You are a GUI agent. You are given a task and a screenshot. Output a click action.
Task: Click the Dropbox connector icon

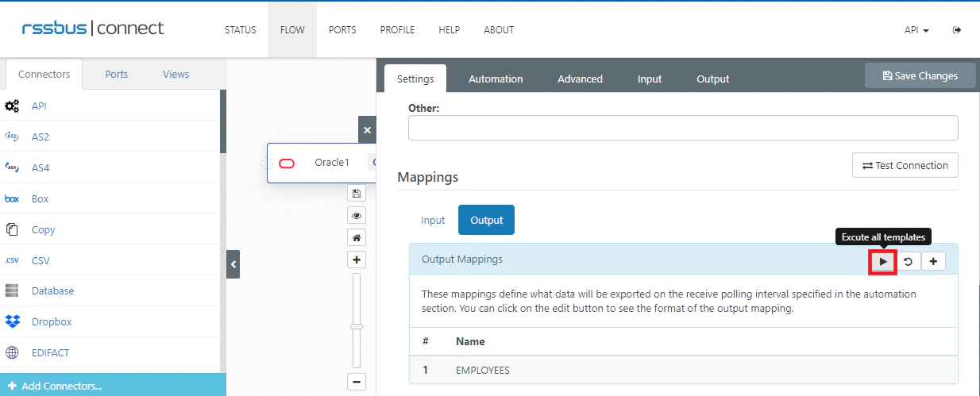click(x=12, y=321)
